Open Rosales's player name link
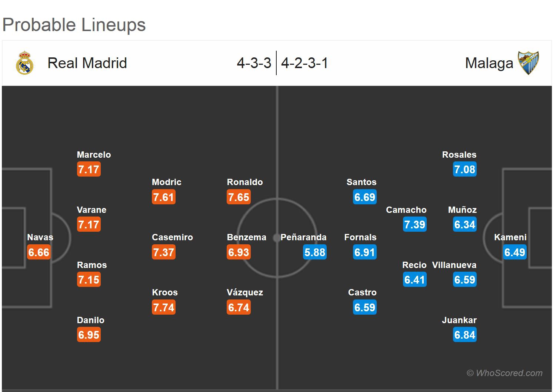 [x=459, y=155]
